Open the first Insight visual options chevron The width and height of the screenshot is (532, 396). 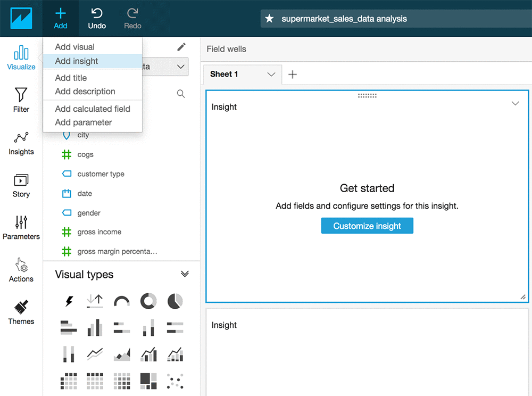pyautogui.click(x=516, y=103)
